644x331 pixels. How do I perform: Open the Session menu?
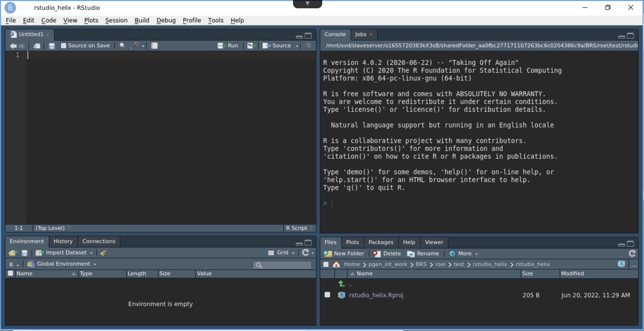(x=116, y=20)
